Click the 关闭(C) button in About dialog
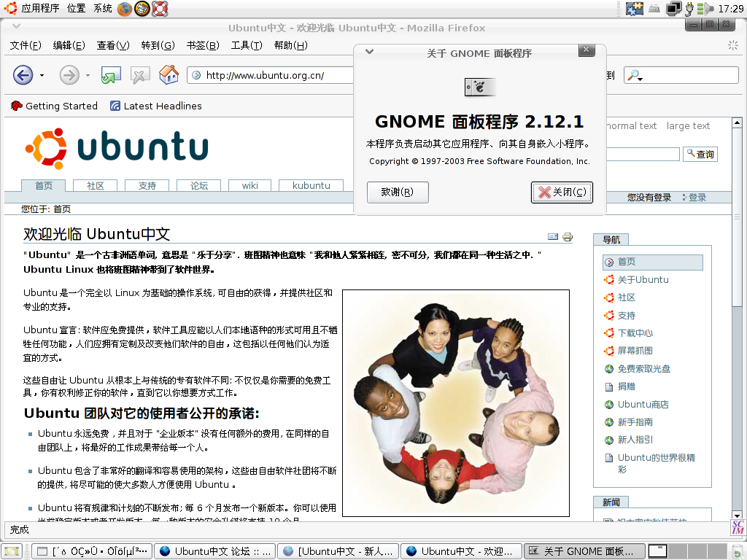This screenshot has width=747, height=560. (562, 192)
